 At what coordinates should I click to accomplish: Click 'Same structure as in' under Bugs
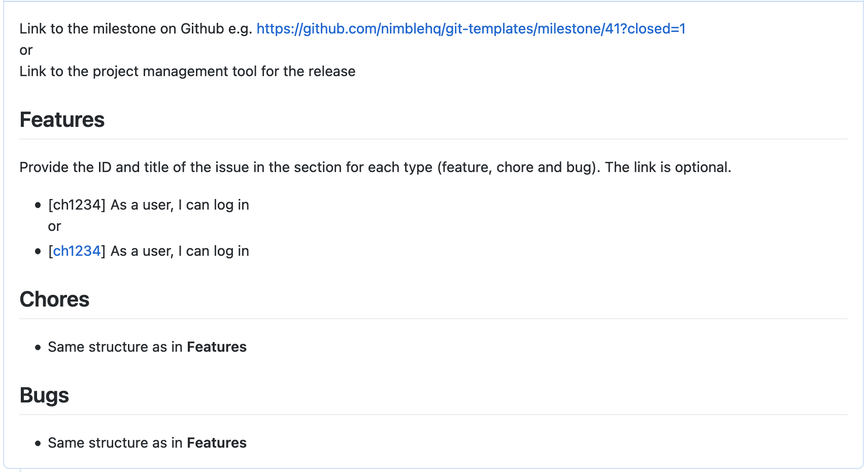pyautogui.click(x=115, y=443)
